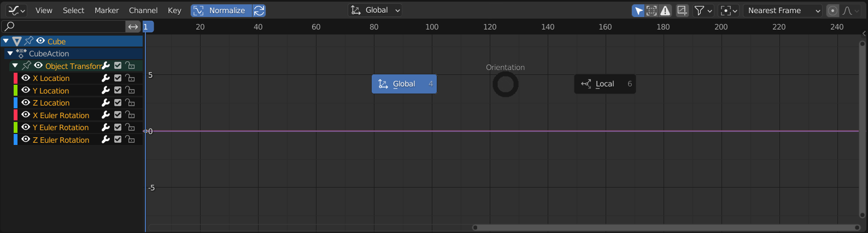Toggle modifiers wrench for Y Euler Rotation
This screenshot has width=868, height=233.
106,127
